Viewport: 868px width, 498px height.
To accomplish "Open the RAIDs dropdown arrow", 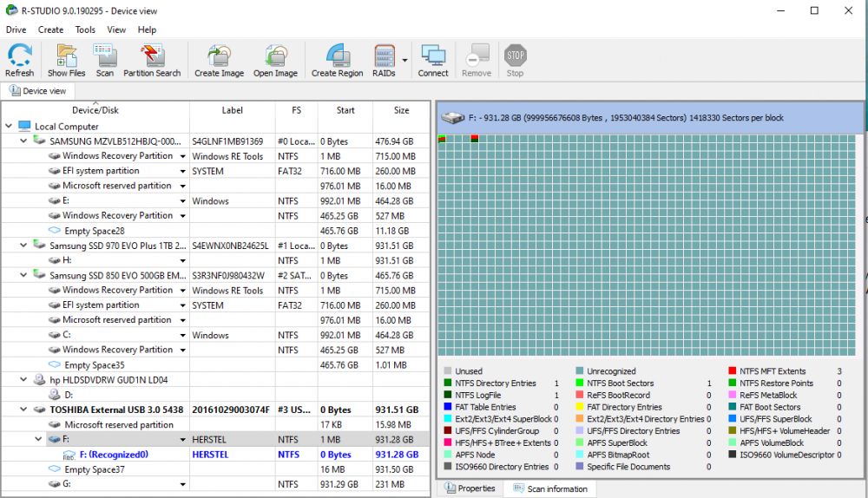I will tap(404, 61).
